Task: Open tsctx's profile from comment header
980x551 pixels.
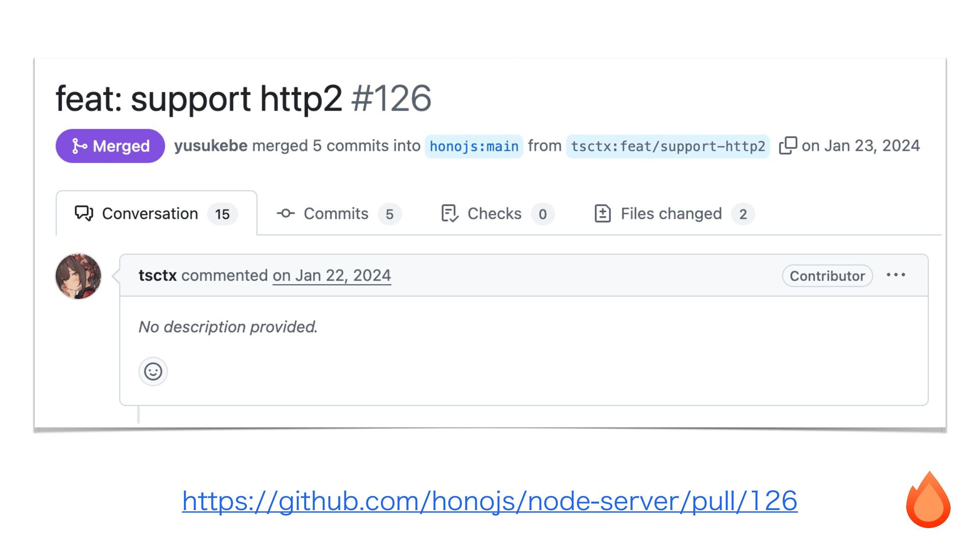Action: pyautogui.click(x=157, y=275)
